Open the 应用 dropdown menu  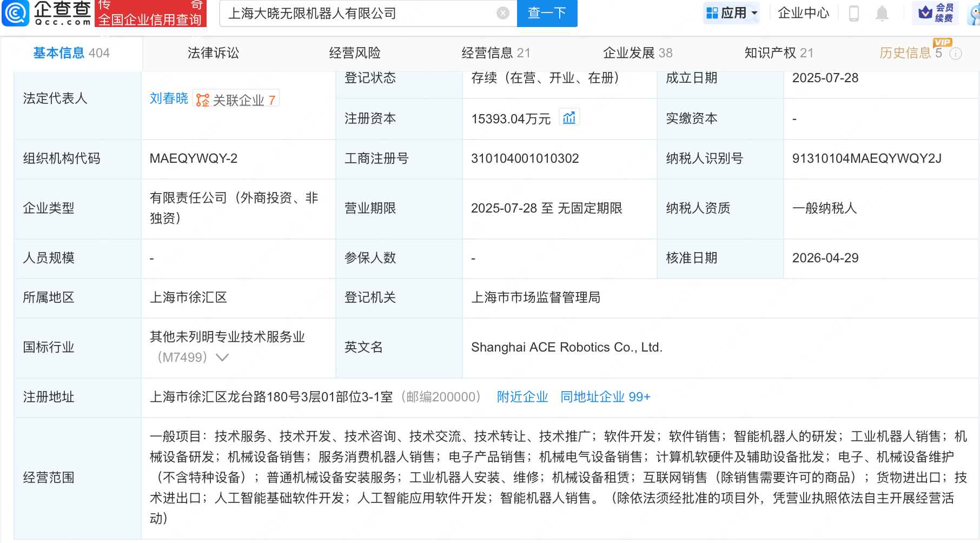(x=731, y=13)
